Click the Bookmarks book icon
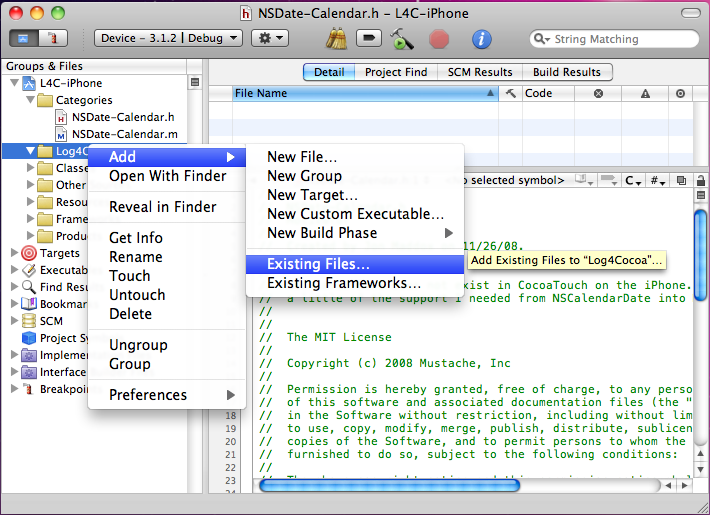 [29, 303]
